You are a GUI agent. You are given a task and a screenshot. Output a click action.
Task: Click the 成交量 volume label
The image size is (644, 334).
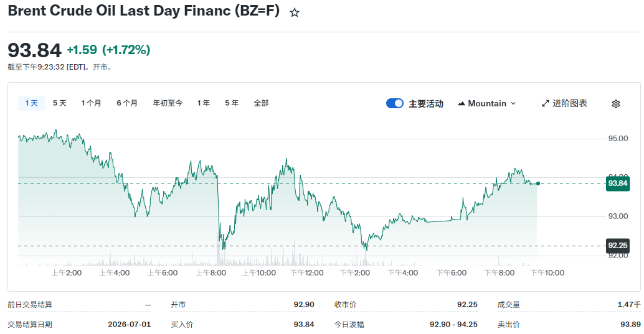508,305
